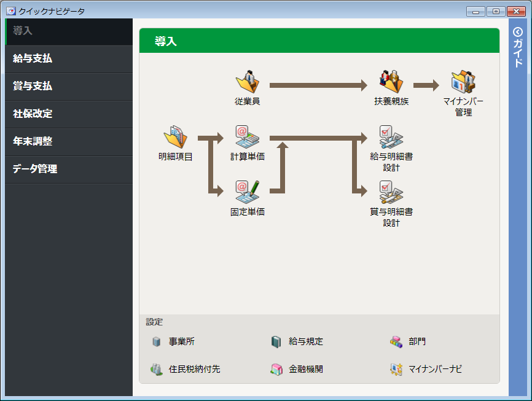Click the 給与規定 settings link

(x=306, y=341)
